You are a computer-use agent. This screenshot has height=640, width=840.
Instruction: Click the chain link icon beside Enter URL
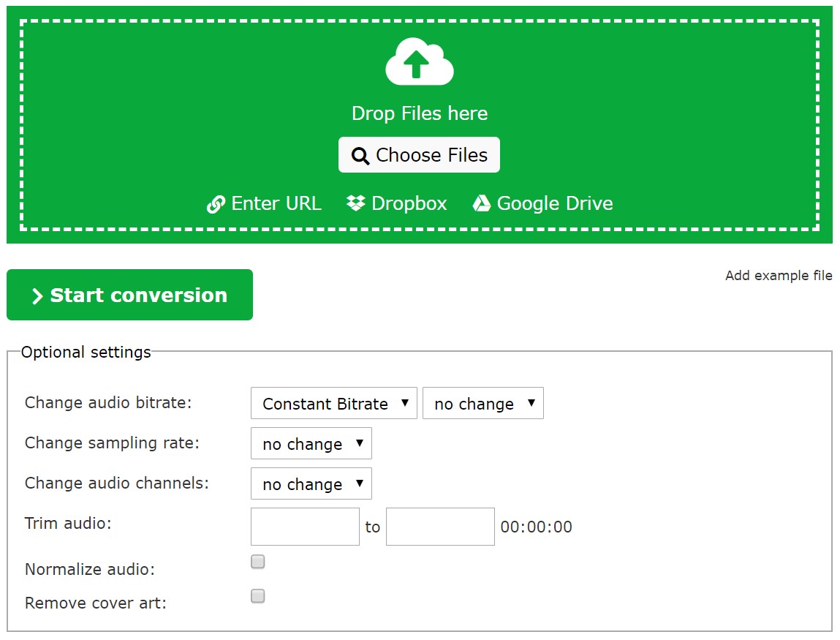point(216,204)
